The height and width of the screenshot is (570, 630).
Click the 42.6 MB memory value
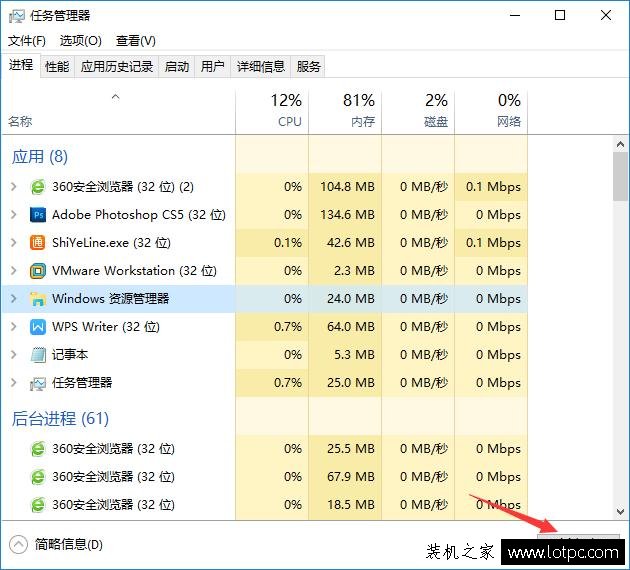350,243
